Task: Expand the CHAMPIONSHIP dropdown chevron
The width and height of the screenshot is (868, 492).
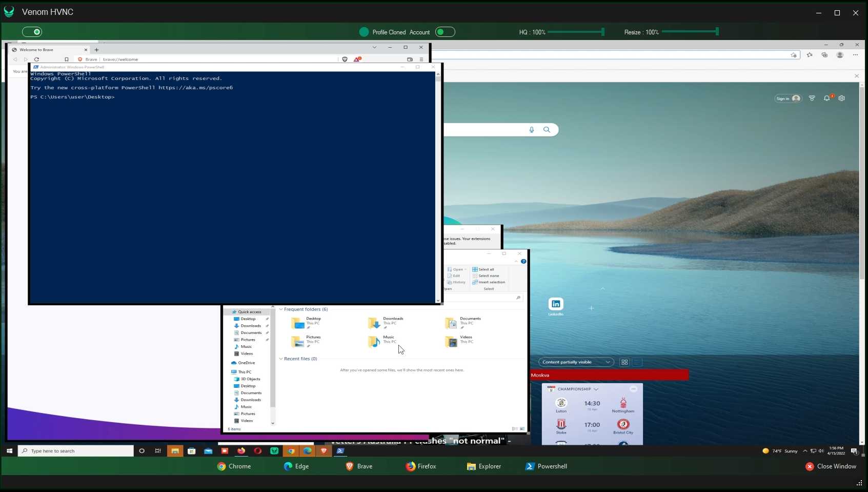Action: point(596,389)
